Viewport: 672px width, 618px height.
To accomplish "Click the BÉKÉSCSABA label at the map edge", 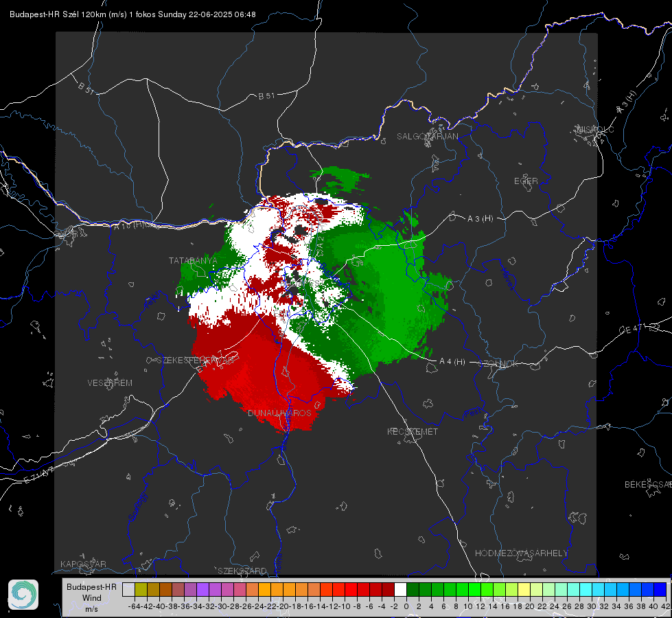I will (x=648, y=485).
